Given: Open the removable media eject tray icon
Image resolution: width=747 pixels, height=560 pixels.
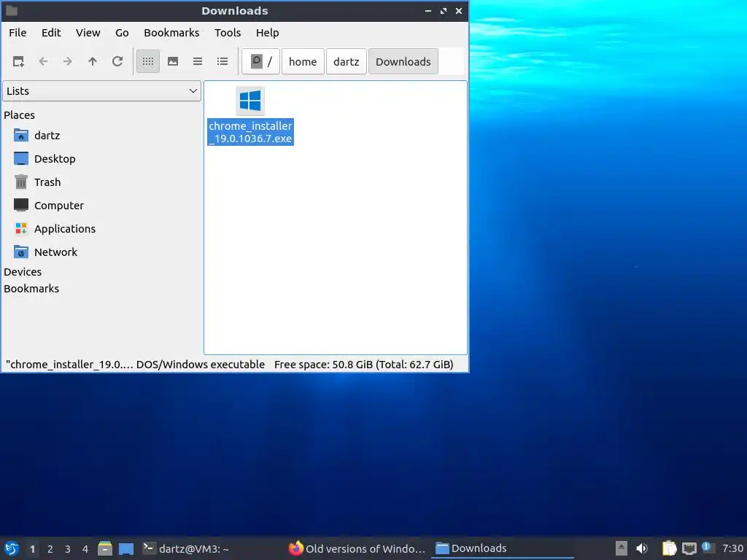Looking at the screenshot, I should tap(622, 548).
